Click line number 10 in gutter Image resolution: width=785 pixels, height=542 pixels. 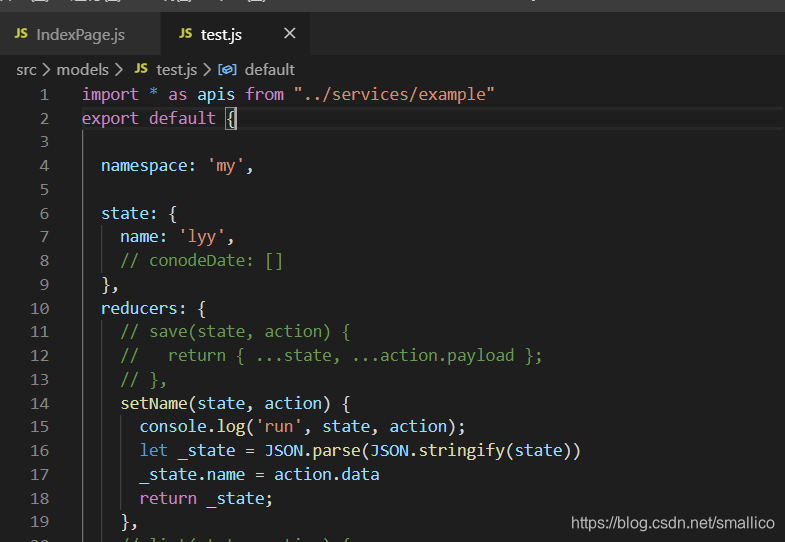[40, 308]
